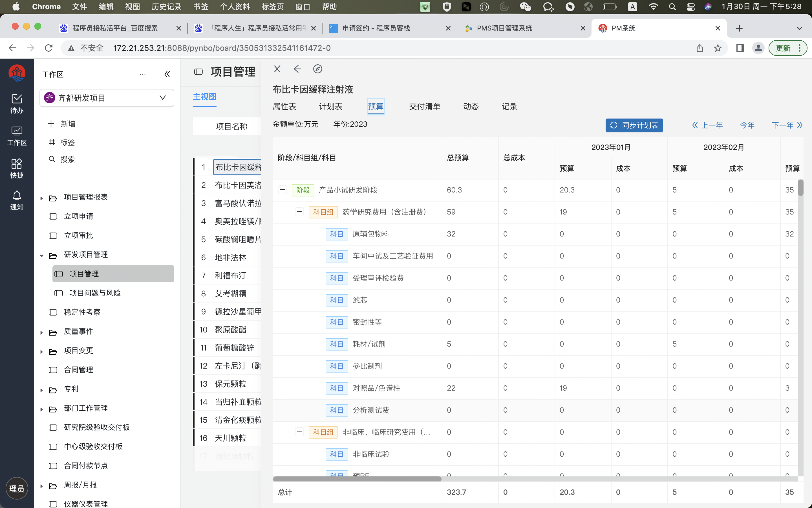812x508 pixels.
Task: Expand the 项目管理报表 folder
Action: click(x=42, y=198)
